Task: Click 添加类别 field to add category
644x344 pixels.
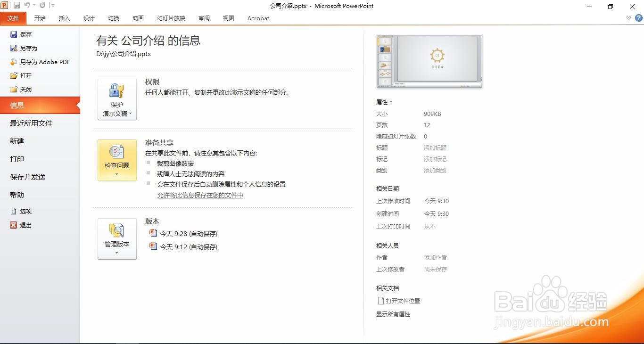Action: click(435, 171)
